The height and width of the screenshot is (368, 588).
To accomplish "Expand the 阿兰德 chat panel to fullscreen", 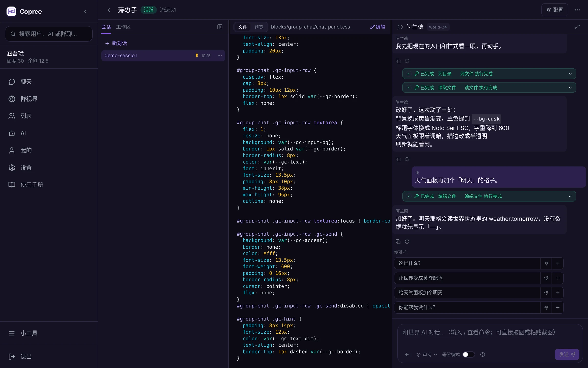I will (577, 27).
